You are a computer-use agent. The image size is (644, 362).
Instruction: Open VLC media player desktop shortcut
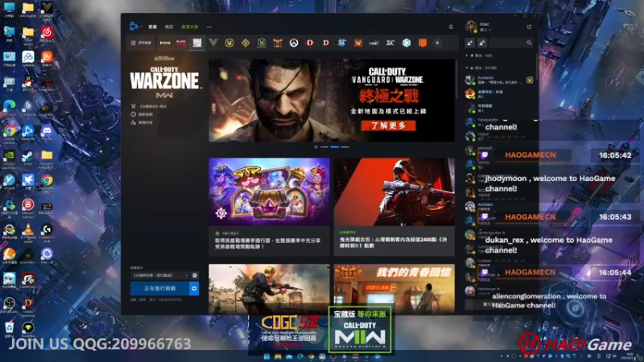[28, 232]
